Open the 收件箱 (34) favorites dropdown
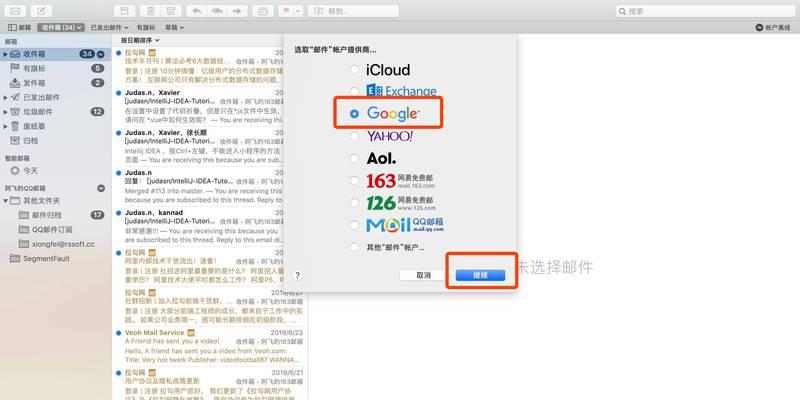Image resolution: width=800 pixels, height=400 pixels. (61, 28)
